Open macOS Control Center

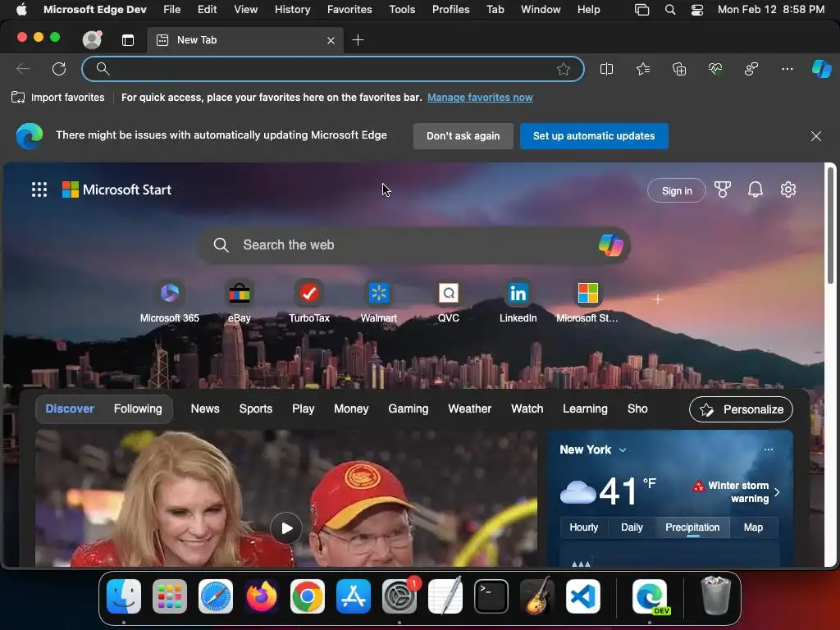click(697, 10)
